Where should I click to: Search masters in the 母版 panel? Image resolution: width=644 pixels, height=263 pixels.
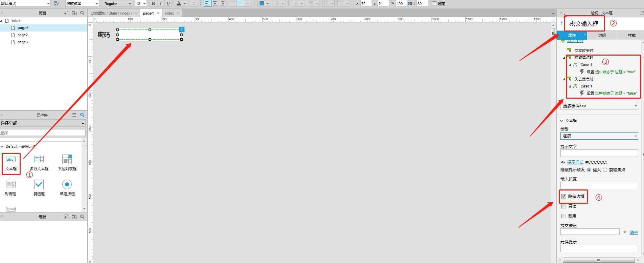[x=82, y=217]
